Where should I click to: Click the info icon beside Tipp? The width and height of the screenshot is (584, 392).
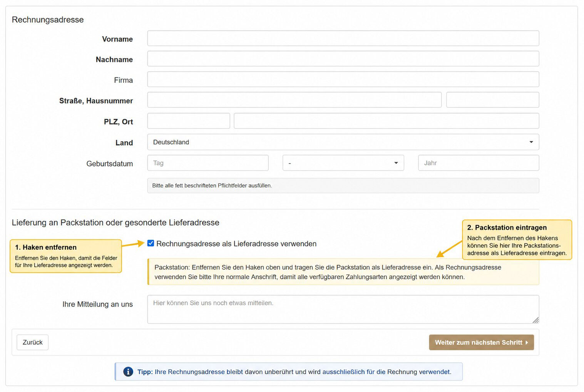coord(128,372)
